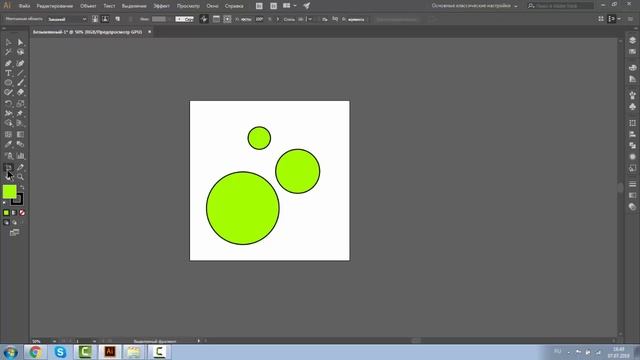Select the Selection (black arrow) tool
The width and height of the screenshot is (640, 360).
8,42
